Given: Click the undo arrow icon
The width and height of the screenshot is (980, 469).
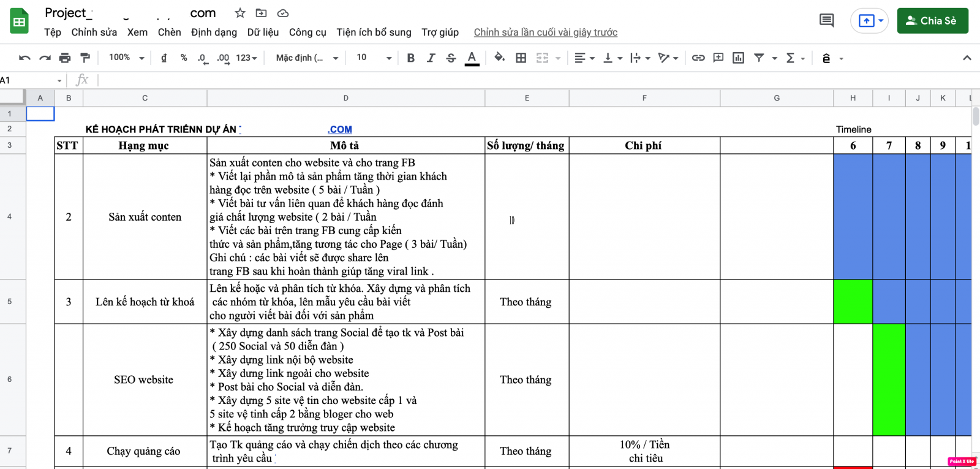Looking at the screenshot, I should click(24, 58).
